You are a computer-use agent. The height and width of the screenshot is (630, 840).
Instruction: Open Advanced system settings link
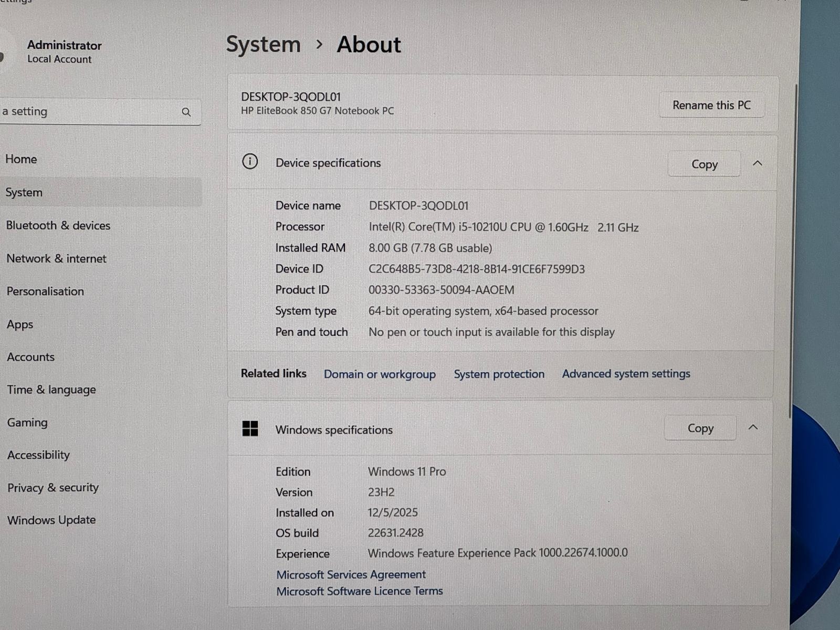click(x=626, y=374)
